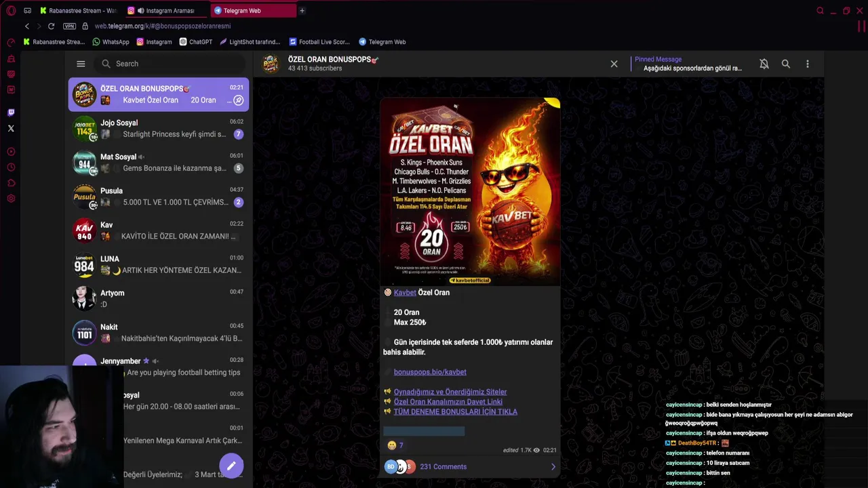This screenshot has width=868, height=488.
Task: Unpin the pinned message with X
Action: (x=614, y=64)
